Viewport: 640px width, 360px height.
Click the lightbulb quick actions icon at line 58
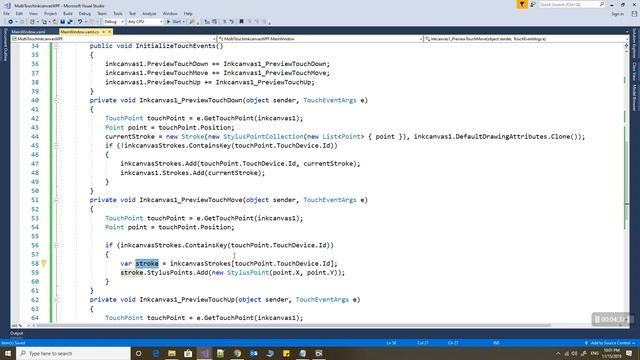44,264
